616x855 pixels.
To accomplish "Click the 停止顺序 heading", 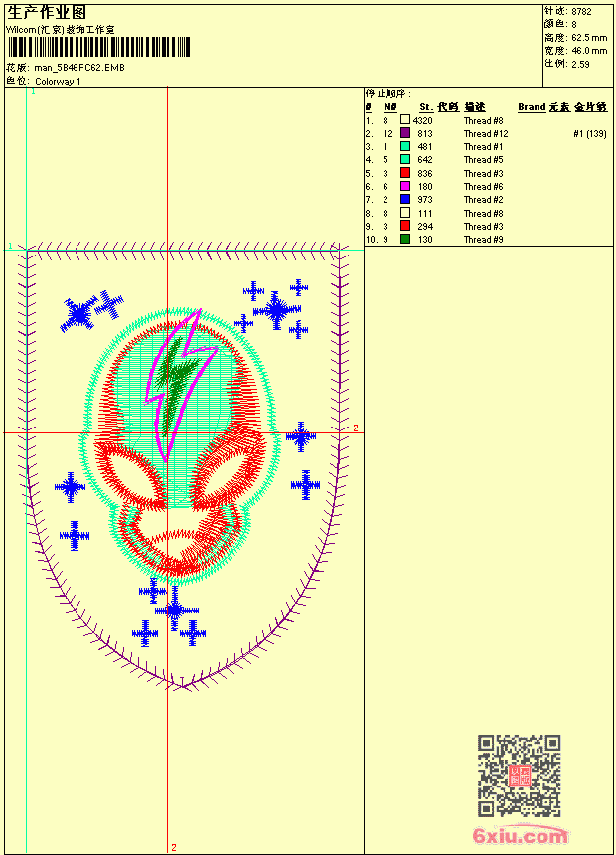I will (x=388, y=94).
